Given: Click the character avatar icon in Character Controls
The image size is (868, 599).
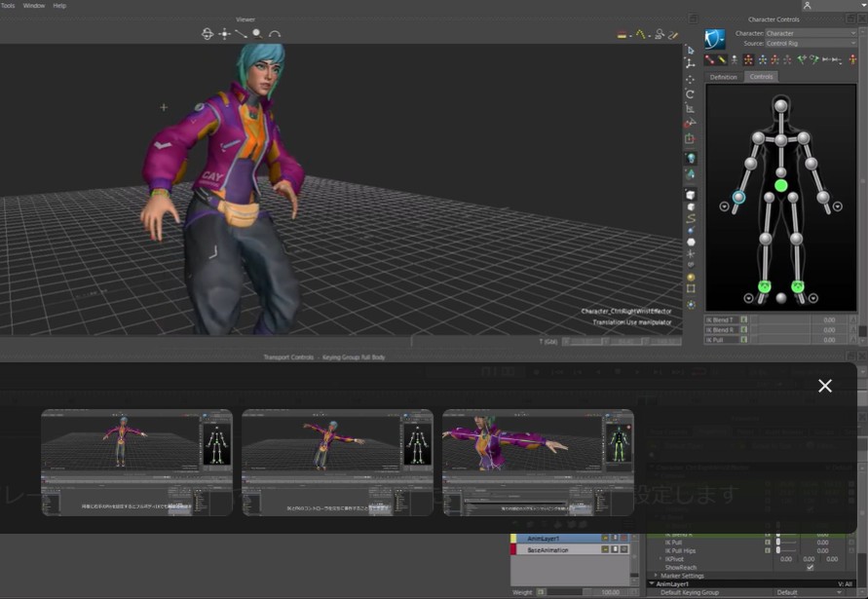Looking at the screenshot, I should 715,38.
